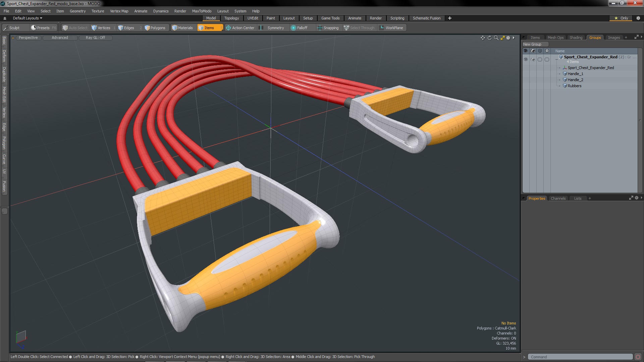Open the Geometry menu
This screenshot has width=644, height=362.
[77, 11]
